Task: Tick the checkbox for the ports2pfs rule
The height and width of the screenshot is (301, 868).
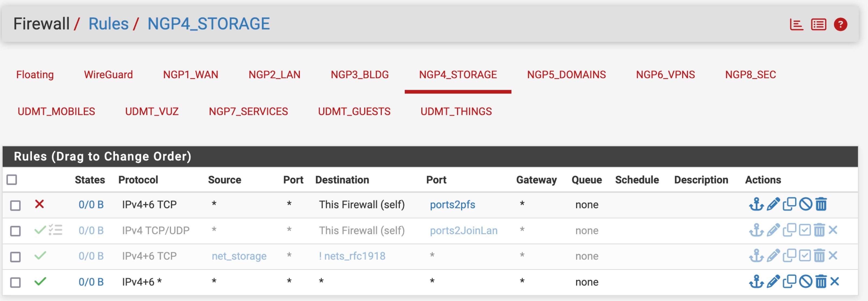Action: (x=15, y=205)
